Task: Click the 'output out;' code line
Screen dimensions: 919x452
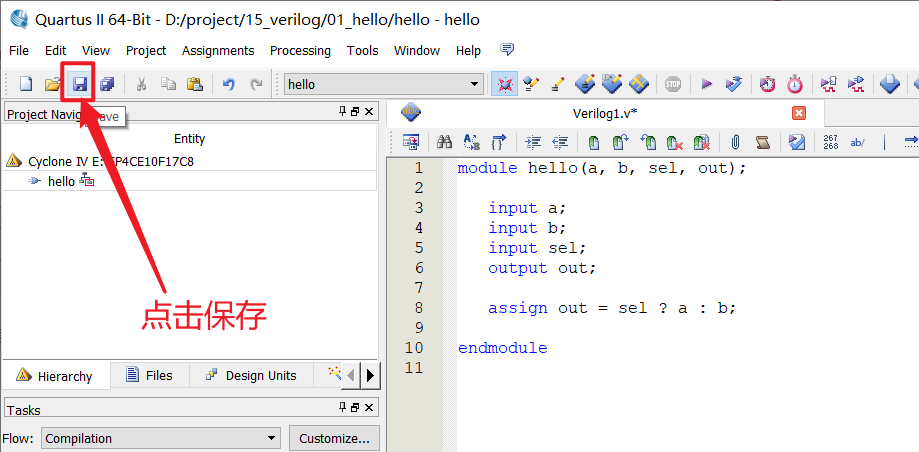Action: pos(542,268)
